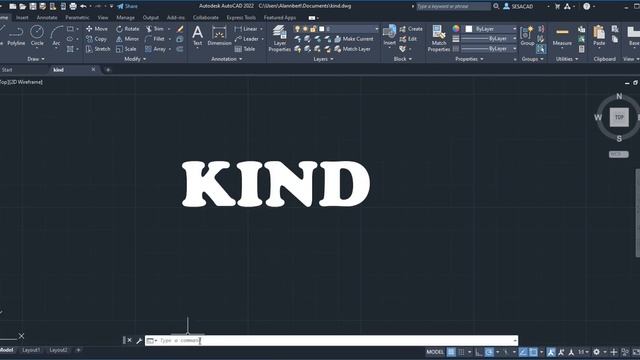Select the Circle tool
This screenshot has height=360, width=640.
[37, 36]
